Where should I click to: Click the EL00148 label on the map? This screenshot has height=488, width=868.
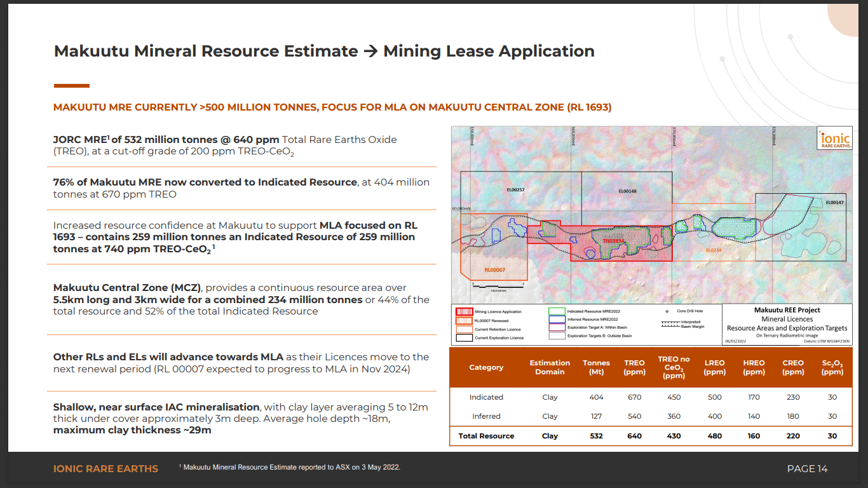coord(627,191)
